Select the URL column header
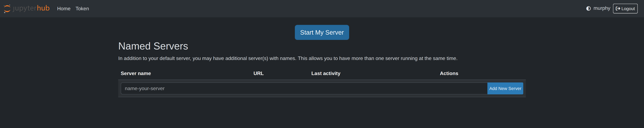This screenshot has width=644, height=128. [258, 74]
